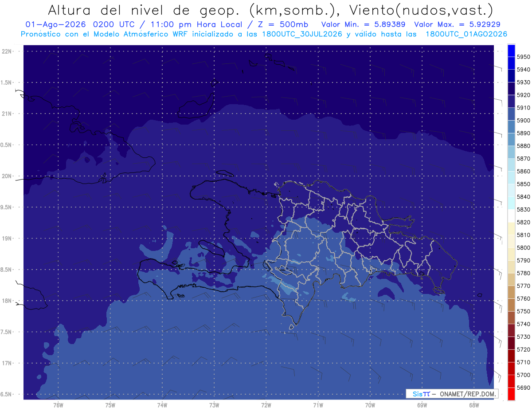
Task: Click the 5800 legend value
Action: [523, 248]
